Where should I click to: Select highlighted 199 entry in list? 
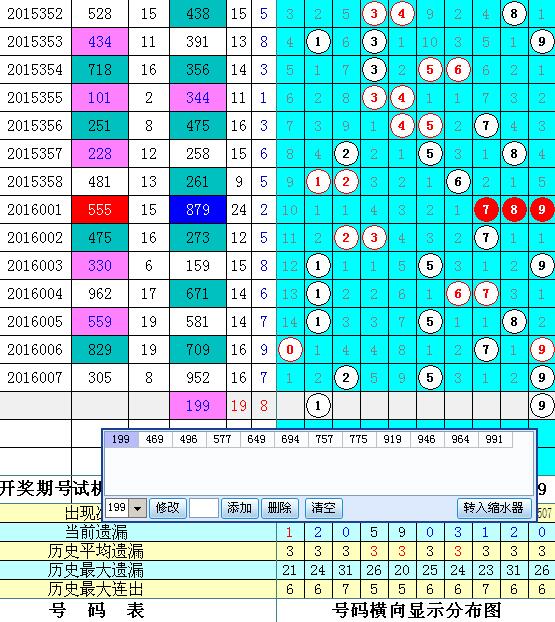tap(121, 440)
